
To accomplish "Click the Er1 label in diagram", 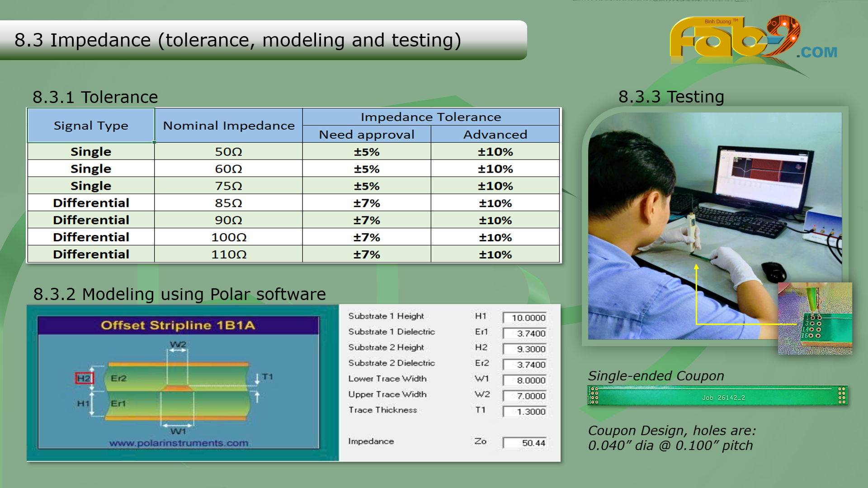I will [x=118, y=403].
